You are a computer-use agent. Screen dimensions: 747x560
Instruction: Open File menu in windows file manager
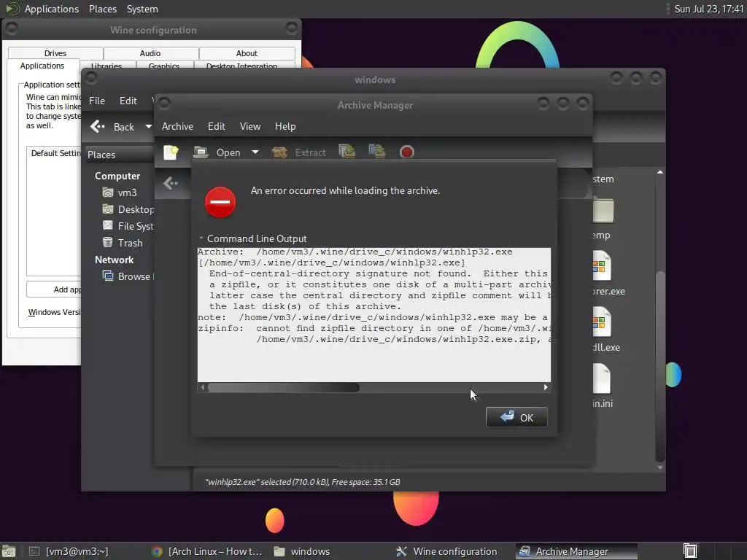coord(97,101)
